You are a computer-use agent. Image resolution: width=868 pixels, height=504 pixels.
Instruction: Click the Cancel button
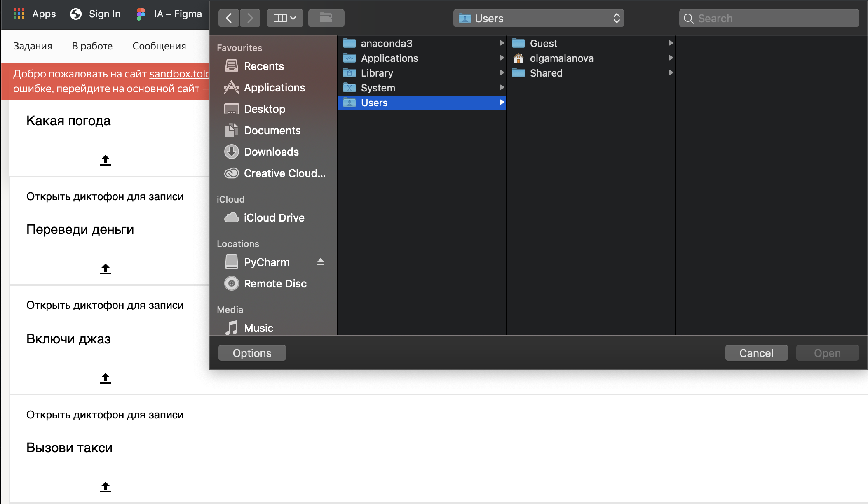(x=756, y=353)
